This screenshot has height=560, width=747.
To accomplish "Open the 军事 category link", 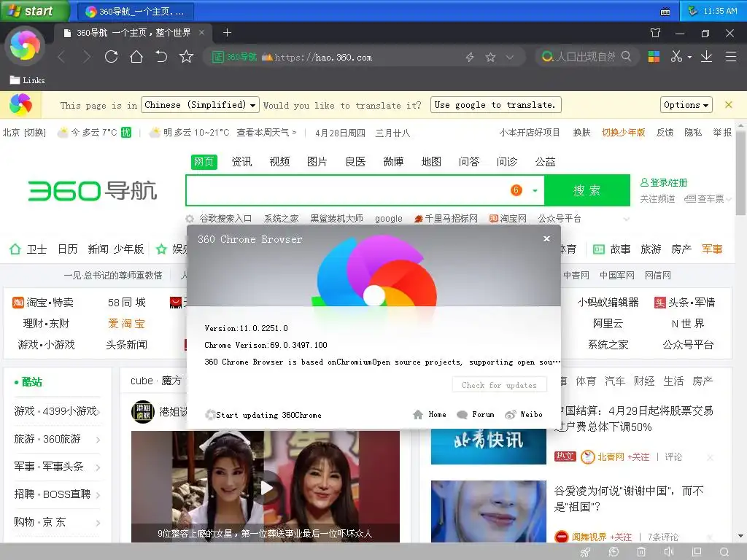I will [x=712, y=249].
